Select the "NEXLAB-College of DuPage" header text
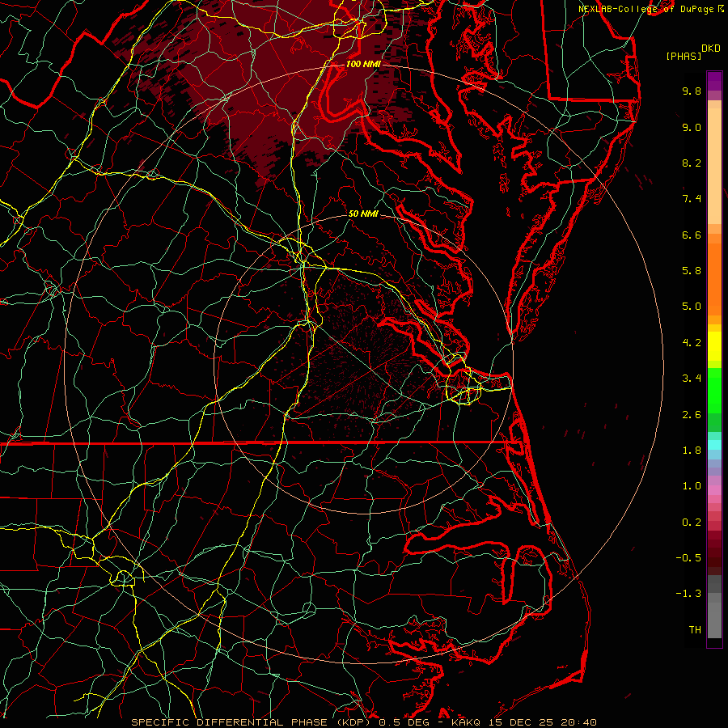728x728 pixels. tap(648, 9)
